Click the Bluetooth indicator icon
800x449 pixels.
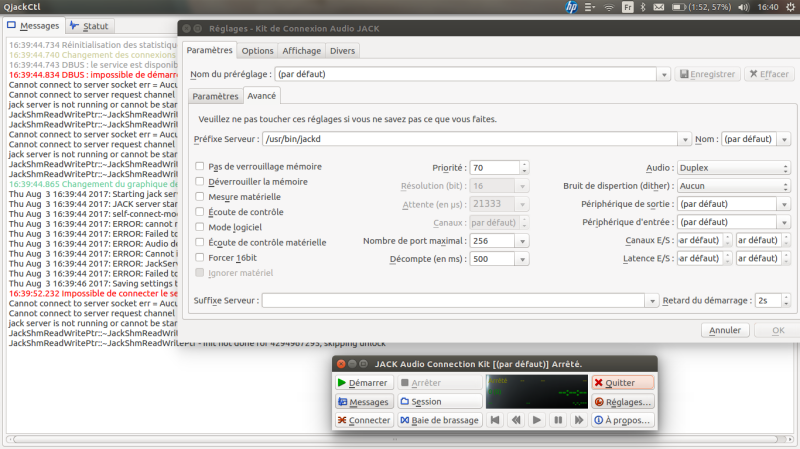pyautogui.click(x=643, y=7)
